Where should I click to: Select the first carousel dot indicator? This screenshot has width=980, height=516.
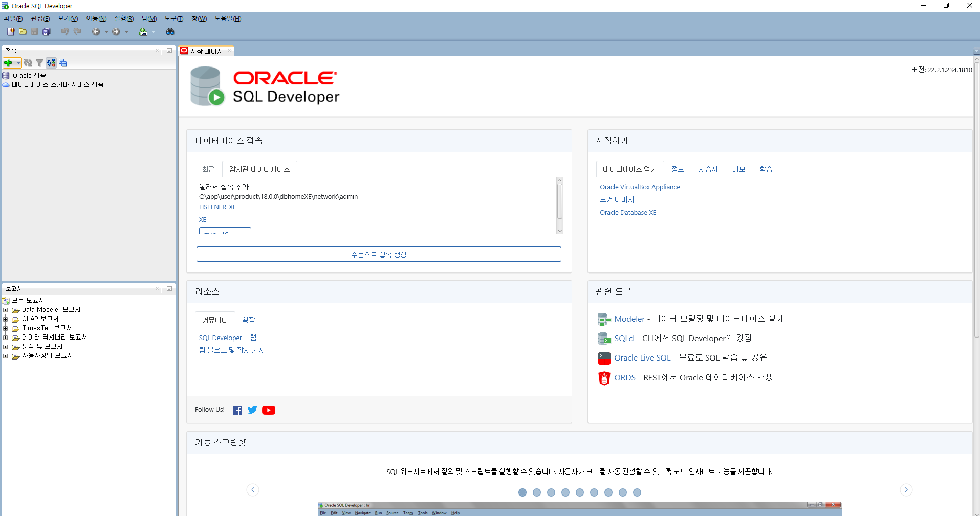click(x=522, y=492)
